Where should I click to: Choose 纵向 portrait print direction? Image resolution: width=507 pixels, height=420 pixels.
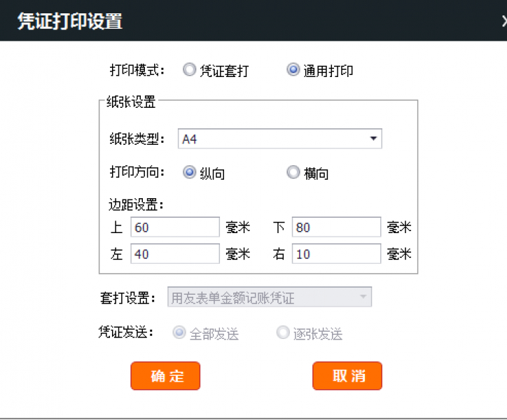(189, 173)
